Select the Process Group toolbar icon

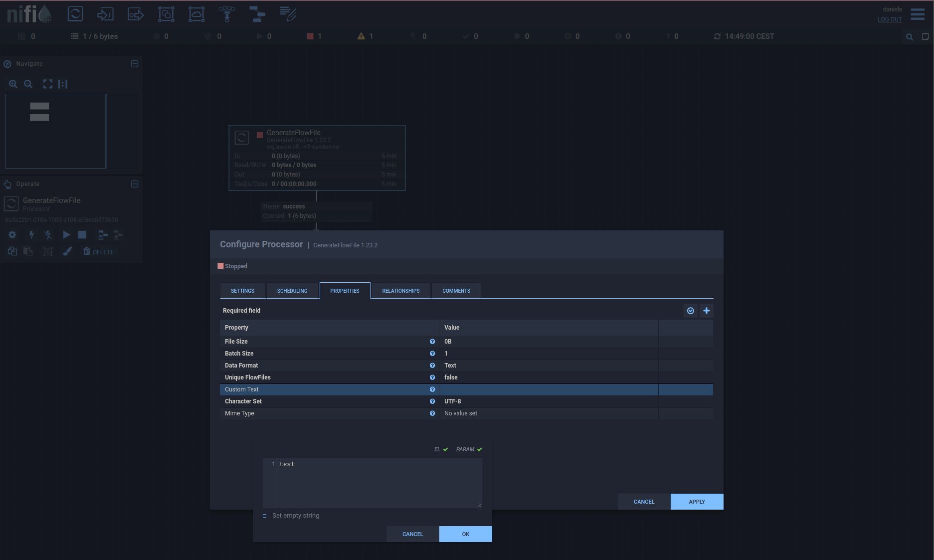166,13
